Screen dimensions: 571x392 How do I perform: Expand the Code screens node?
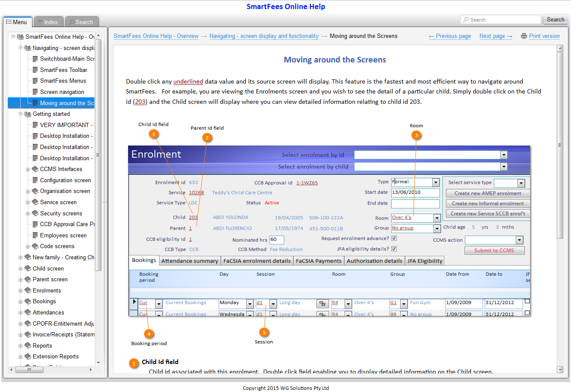point(28,246)
